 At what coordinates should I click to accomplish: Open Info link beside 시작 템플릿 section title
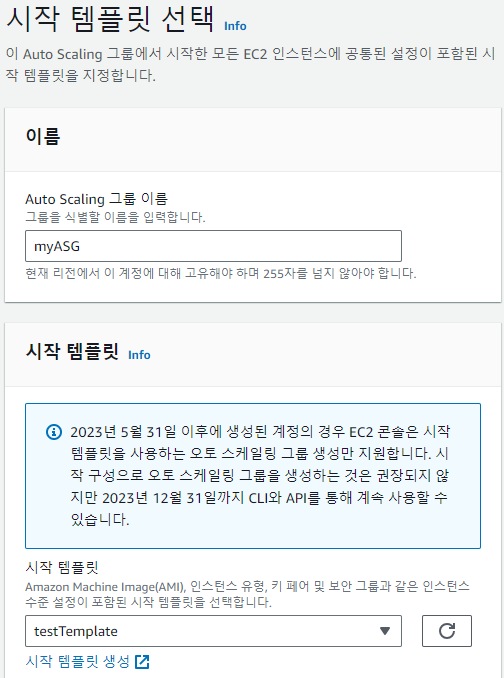139,355
